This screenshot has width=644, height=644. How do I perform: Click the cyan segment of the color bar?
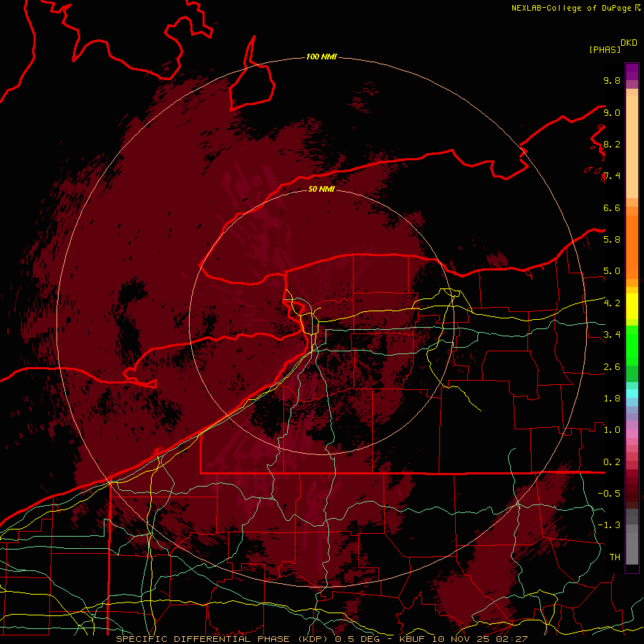[x=632, y=394]
